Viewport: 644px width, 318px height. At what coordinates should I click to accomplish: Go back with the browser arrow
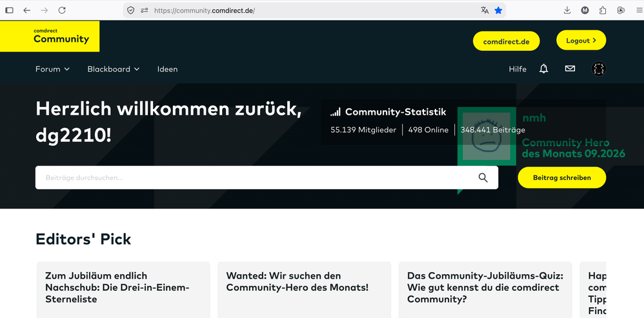click(26, 10)
